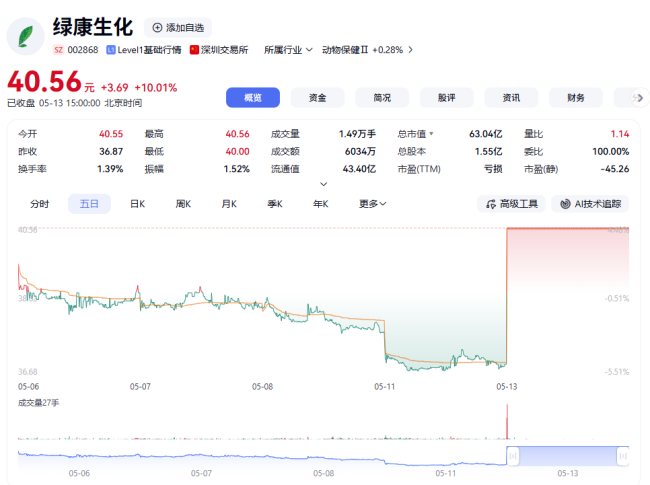Image resolution: width=650 pixels, height=485 pixels.
Task: Click the Level1 blue badge icon
Action: [x=111, y=50]
